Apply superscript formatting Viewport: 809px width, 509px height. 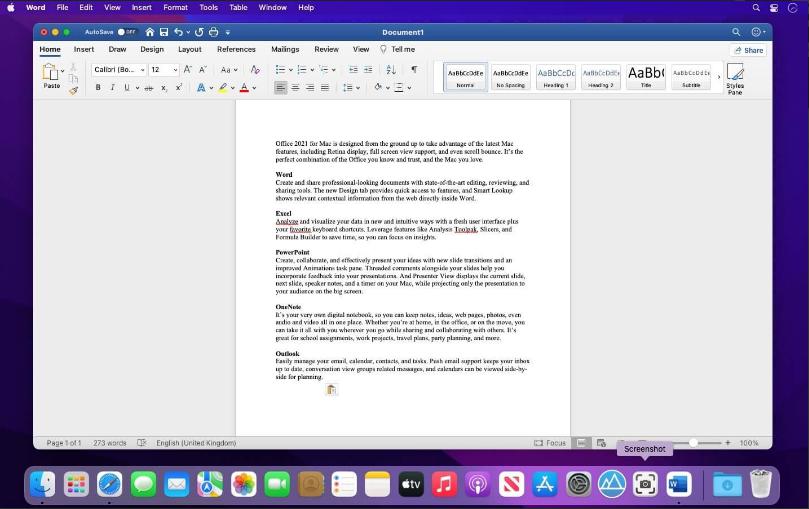(179, 88)
